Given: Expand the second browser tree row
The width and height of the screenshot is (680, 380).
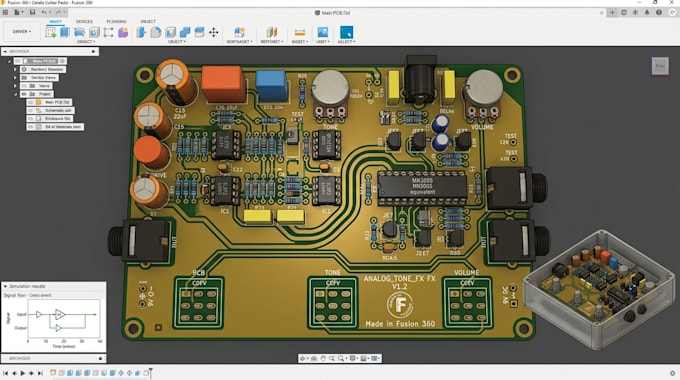Looking at the screenshot, I should pyautogui.click(x=15, y=69).
